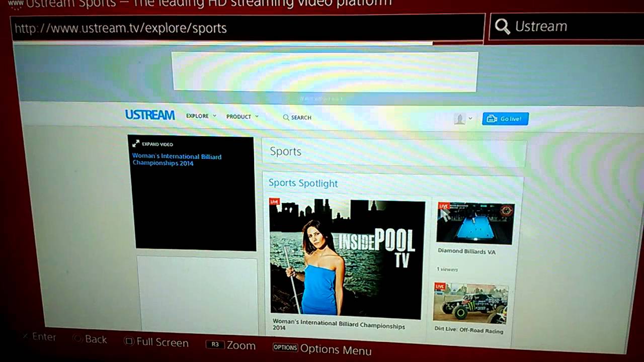Open the Explore dropdown menu
Screen dimensions: 644x362
pos(201,116)
